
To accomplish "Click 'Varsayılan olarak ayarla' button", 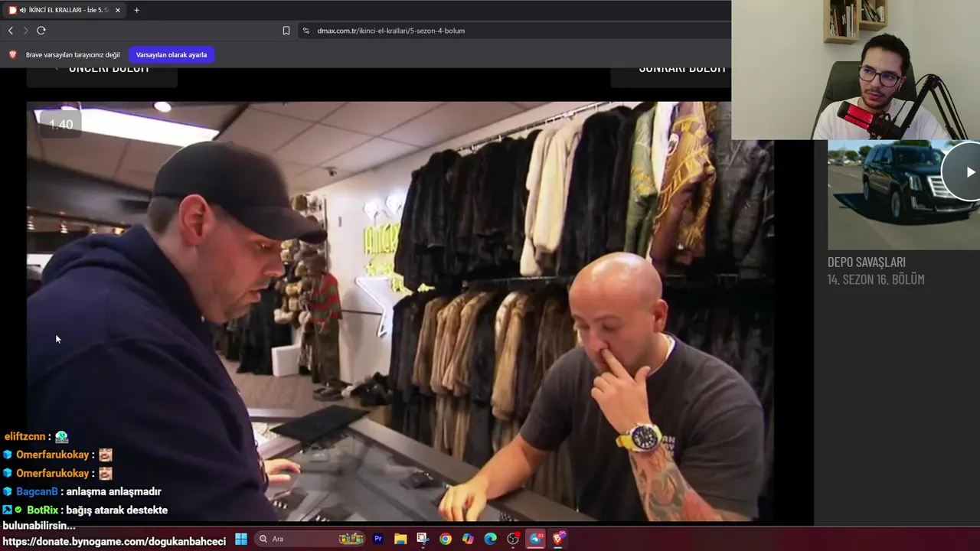I will click(x=171, y=55).
